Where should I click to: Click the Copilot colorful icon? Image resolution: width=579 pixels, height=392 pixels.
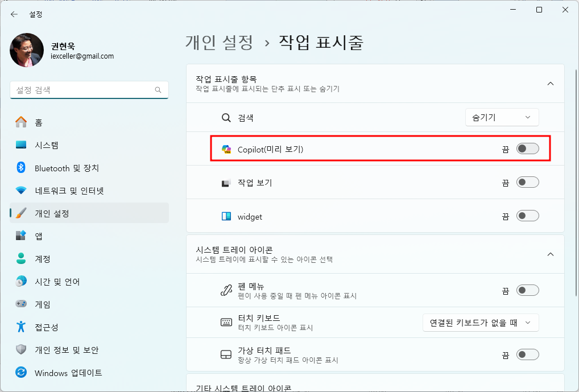point(226,149)
